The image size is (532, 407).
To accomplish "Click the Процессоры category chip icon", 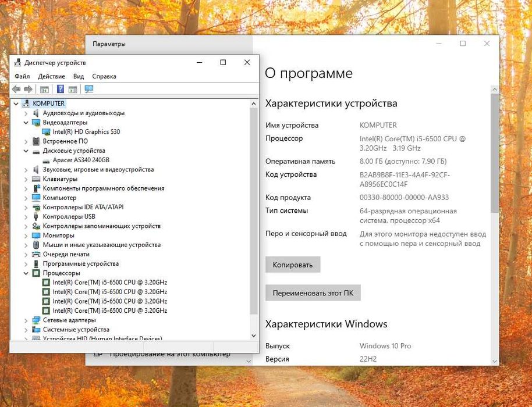I will (x=36, y=273).
